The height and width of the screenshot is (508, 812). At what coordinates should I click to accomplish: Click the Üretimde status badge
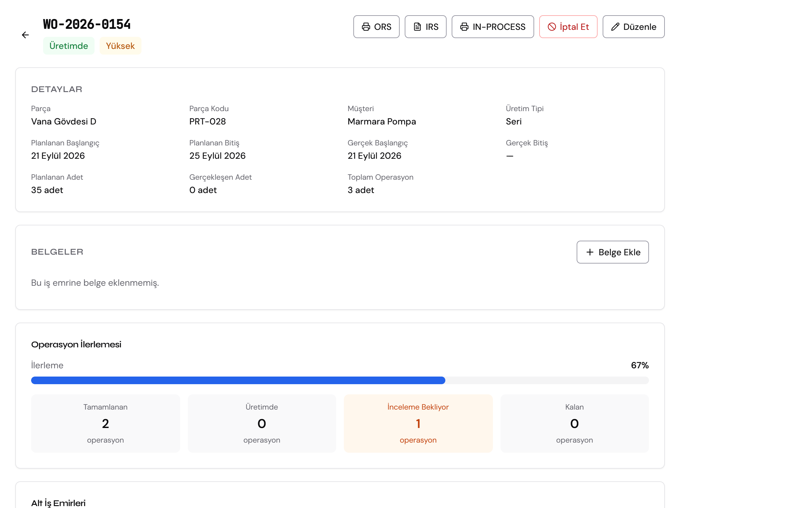click(69, 46)
